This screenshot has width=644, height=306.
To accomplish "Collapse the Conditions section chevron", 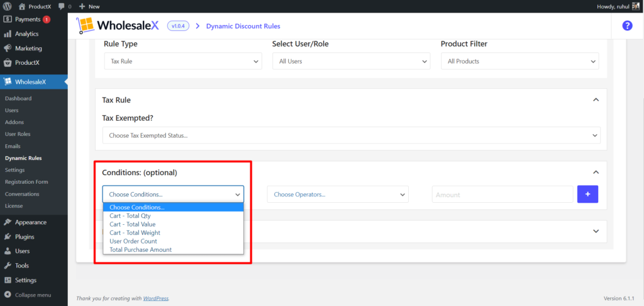I will (x=596, y=172).
